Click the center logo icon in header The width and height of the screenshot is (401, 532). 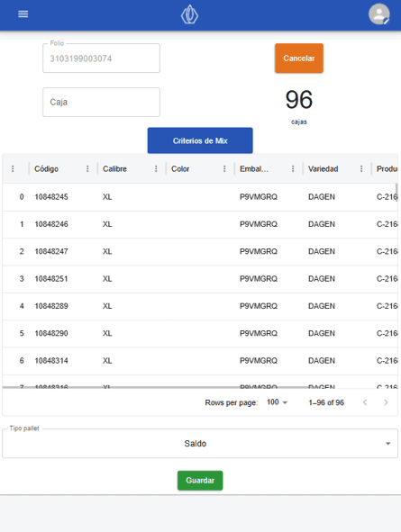click(189, 14)
